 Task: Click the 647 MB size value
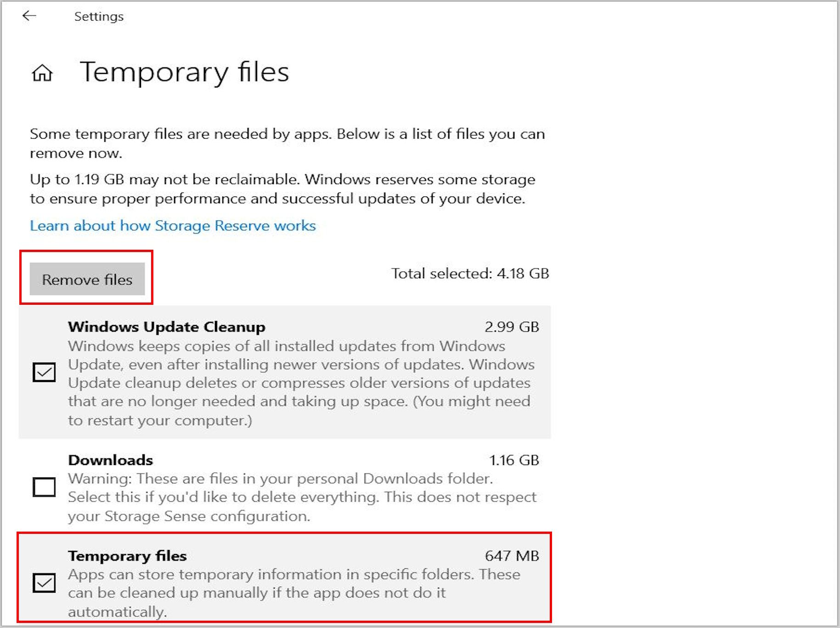tap(512, 556)
